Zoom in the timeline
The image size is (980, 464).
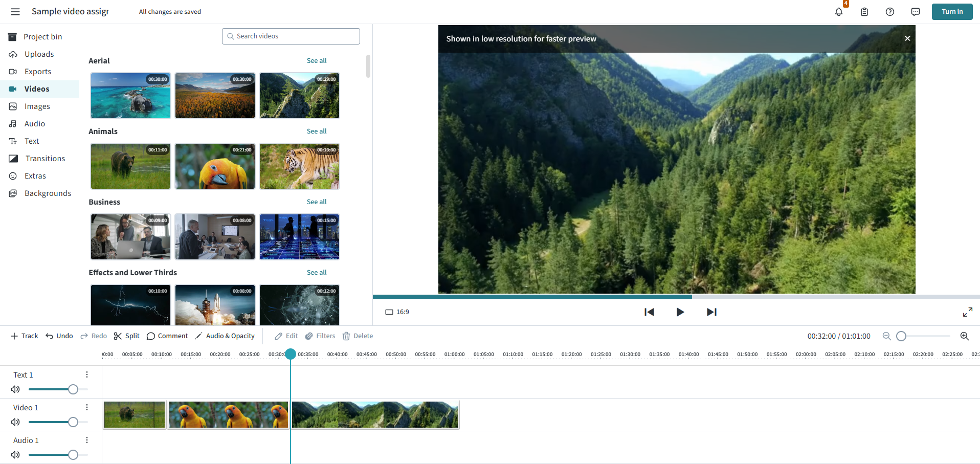click(965, 336)
